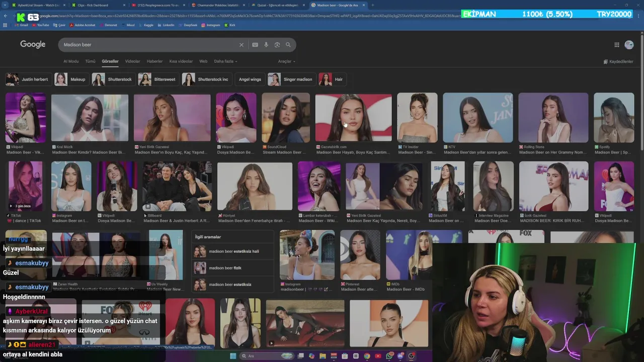This screenshot has height=362, width=644.
Task: Filter images by Bittersweet chip
Action: pyautogui.click(x=158, y=79)
